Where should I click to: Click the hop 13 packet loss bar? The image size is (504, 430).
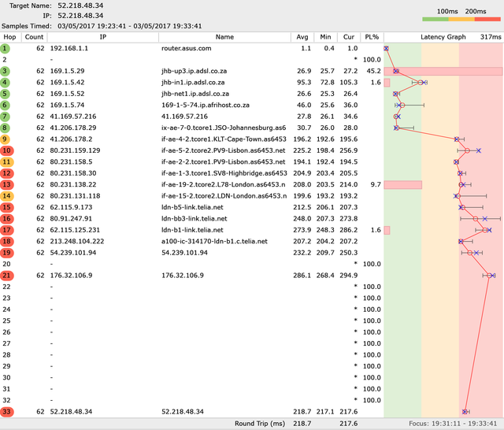(x=402, y=185)
